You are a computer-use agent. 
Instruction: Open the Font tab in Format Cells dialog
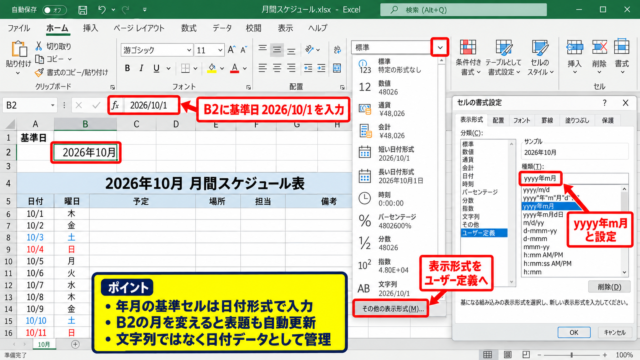(521, 120)
